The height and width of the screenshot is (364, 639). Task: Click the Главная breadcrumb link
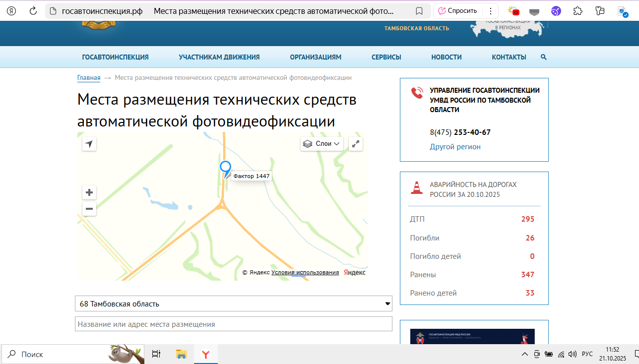click(89, 78)
